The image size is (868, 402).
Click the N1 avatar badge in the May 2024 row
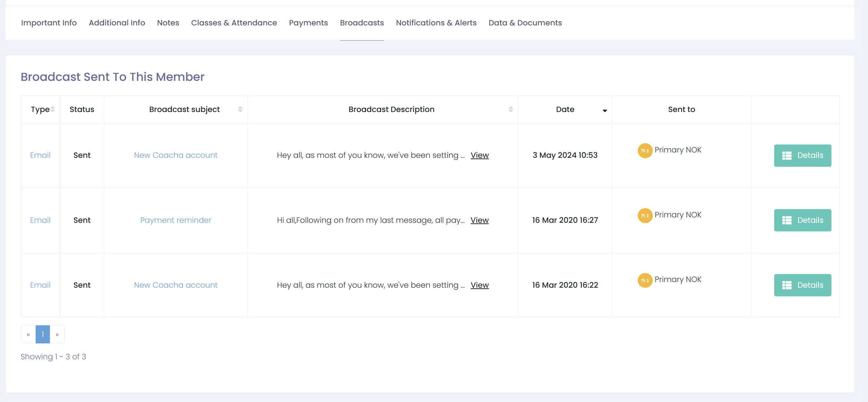tap(644, 151)
